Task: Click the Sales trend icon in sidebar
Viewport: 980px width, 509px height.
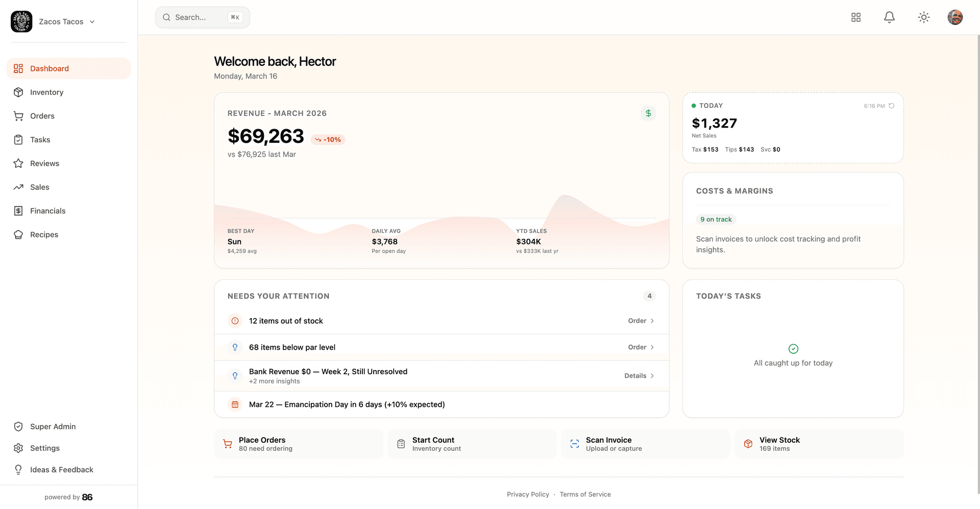Action: [18, 187]
